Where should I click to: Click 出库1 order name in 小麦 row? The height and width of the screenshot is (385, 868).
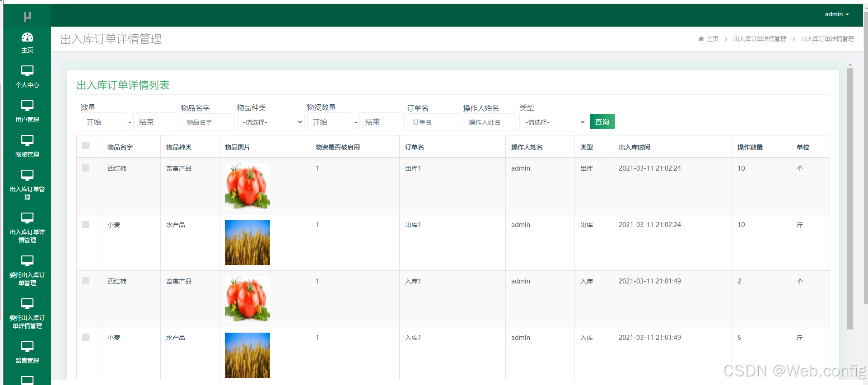tap(413, 225)
